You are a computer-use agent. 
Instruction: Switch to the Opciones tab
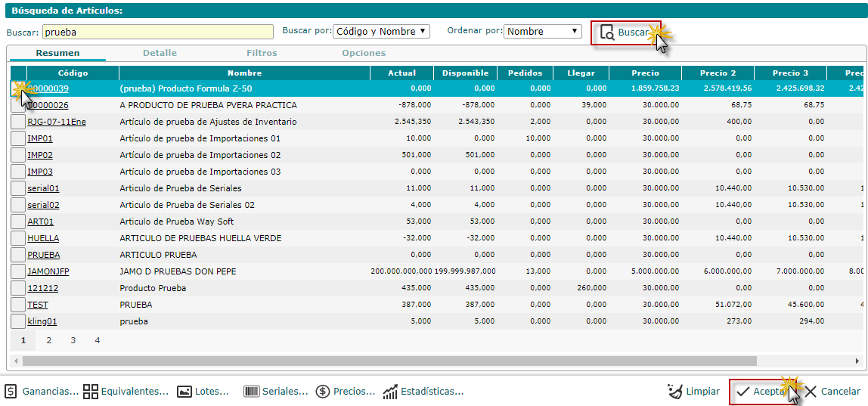coord(364,54)
